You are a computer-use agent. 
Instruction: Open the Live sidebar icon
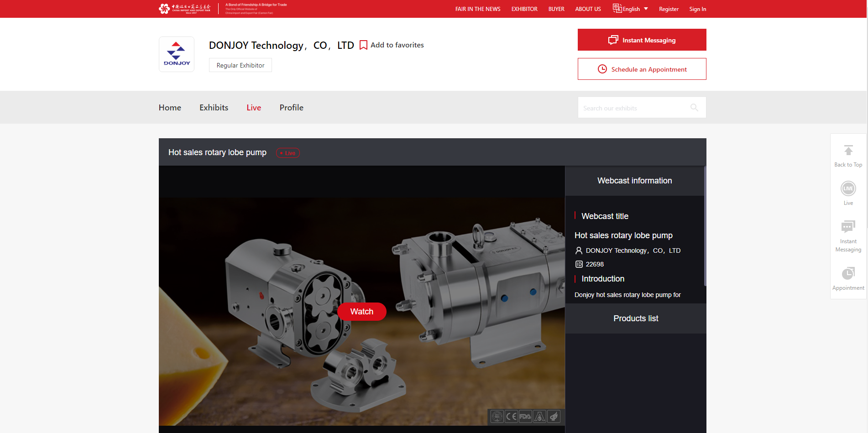[x=848, y=189]
